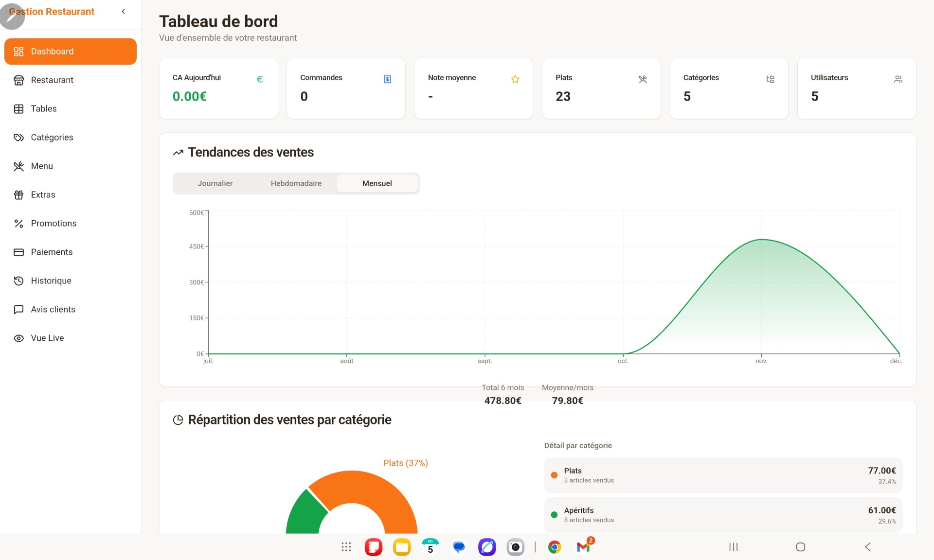Click the receipt icon on Commandes card
This screenshot has height=560, width=934.
point(388,79)
